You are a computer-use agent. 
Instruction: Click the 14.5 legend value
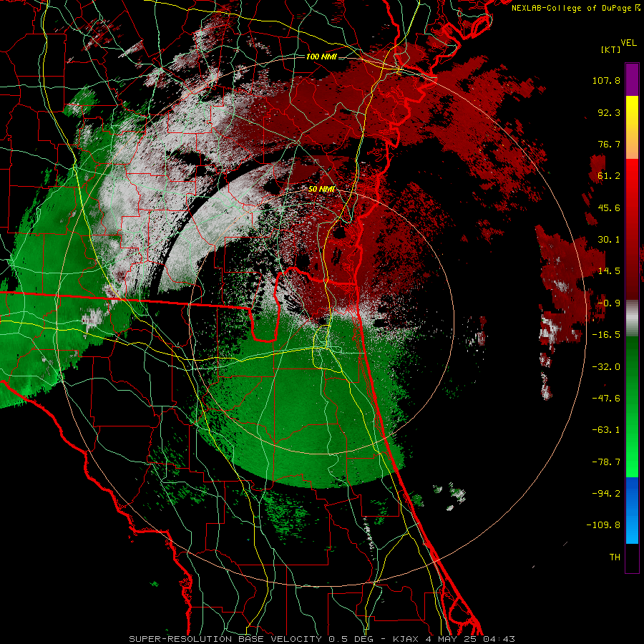(x=609, y=270)
